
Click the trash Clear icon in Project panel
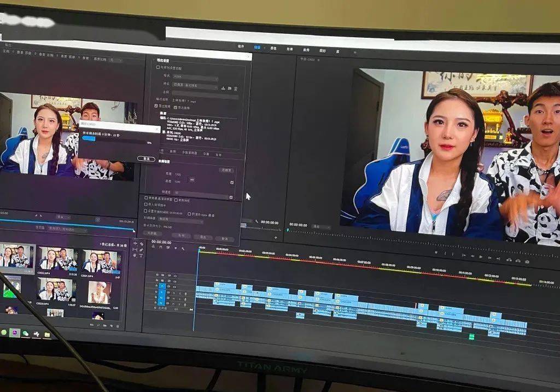pyautogui.click(x=118, y=326)
